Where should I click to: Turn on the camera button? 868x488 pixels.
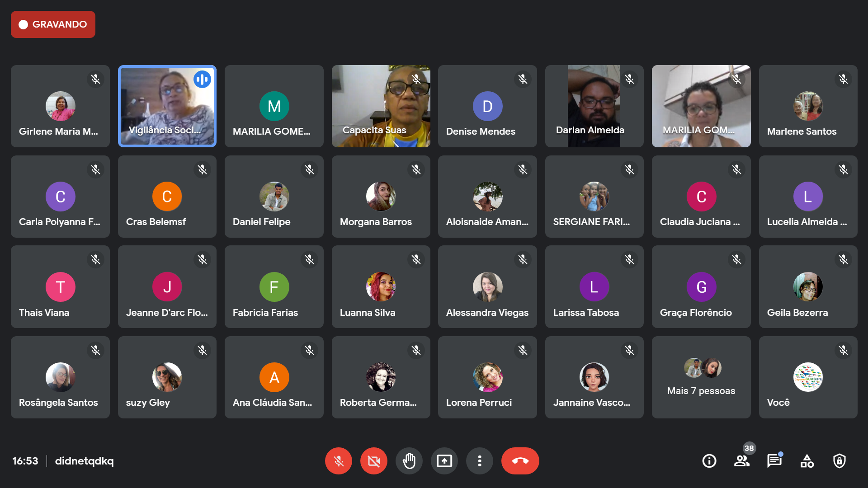(373, 461)
